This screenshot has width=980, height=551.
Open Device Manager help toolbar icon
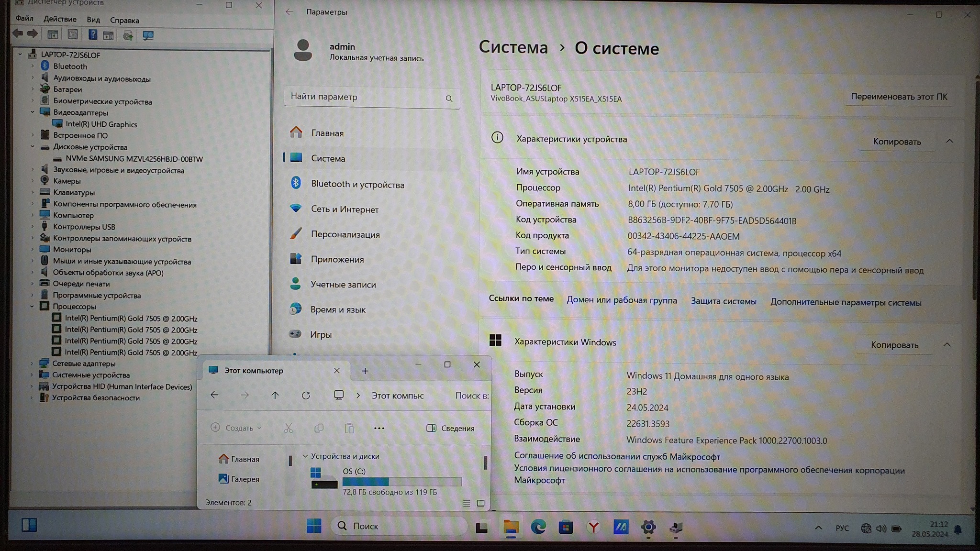click(x=93, y=34)
